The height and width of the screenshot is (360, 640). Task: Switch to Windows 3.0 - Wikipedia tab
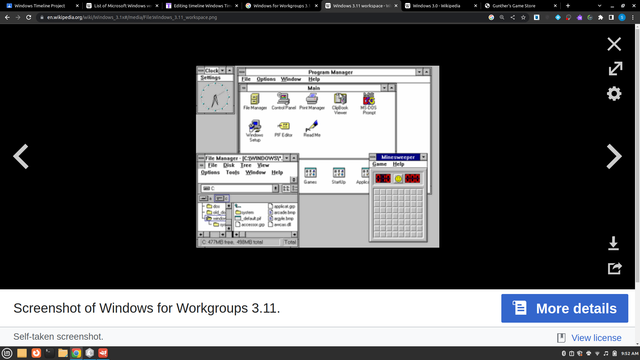coord(440,6)
